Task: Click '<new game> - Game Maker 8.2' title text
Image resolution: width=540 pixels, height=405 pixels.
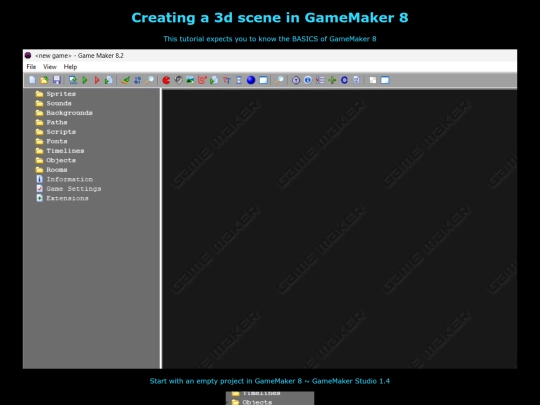Action: coord(79,55)
